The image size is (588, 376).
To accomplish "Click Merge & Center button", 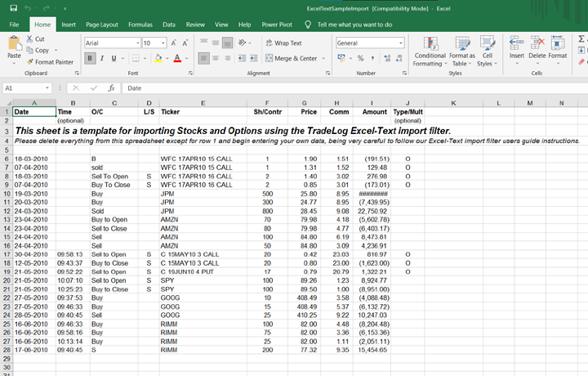I will coord(291,58).
